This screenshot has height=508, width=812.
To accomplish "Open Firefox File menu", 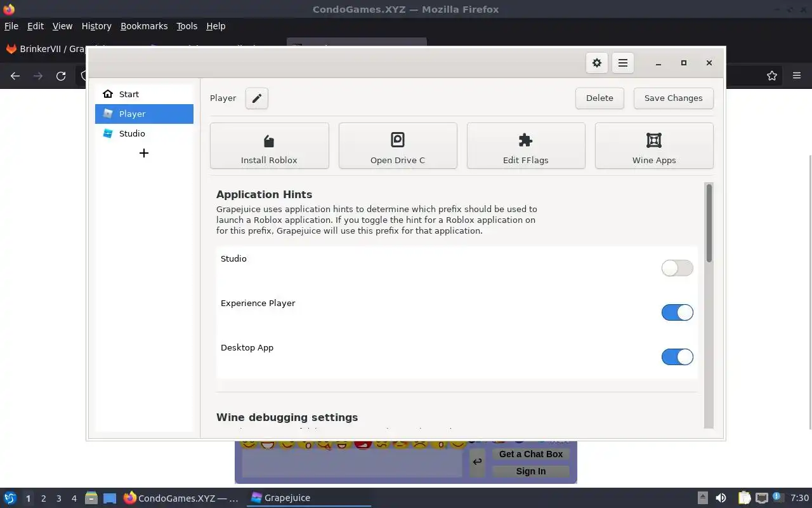I will click(x=11, y=26).
